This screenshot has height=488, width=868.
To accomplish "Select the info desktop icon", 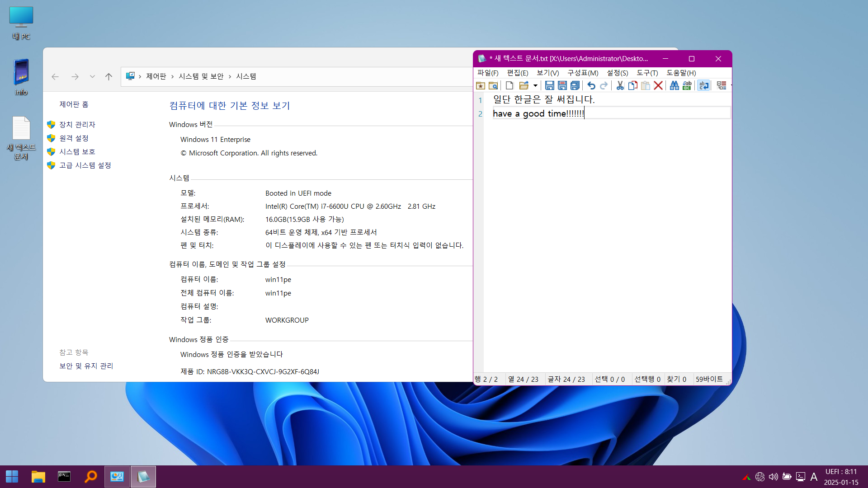I will pyautogui.click(x=21, y=77).
